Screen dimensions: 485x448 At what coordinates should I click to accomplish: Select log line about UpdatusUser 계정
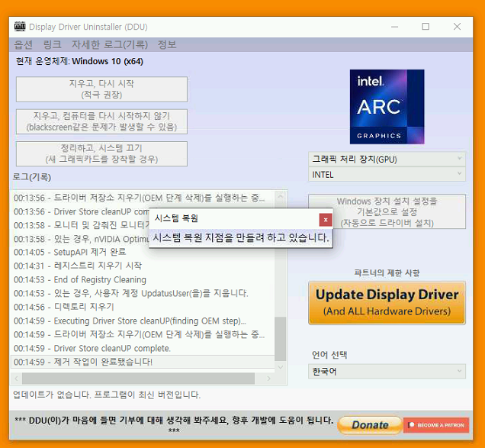pos(143,293)
